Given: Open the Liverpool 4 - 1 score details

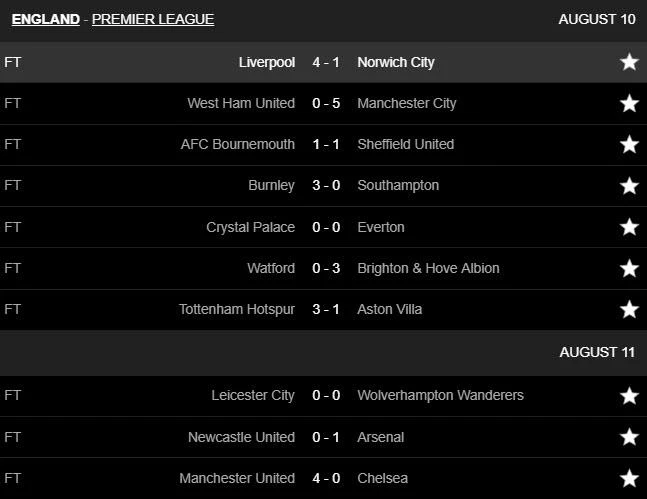Looking at the screenshot, I should point(326,62).
